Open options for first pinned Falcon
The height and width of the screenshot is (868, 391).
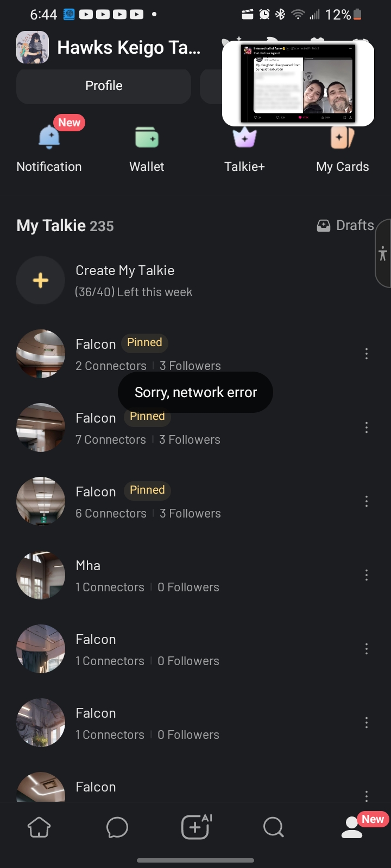click(367, 354)
